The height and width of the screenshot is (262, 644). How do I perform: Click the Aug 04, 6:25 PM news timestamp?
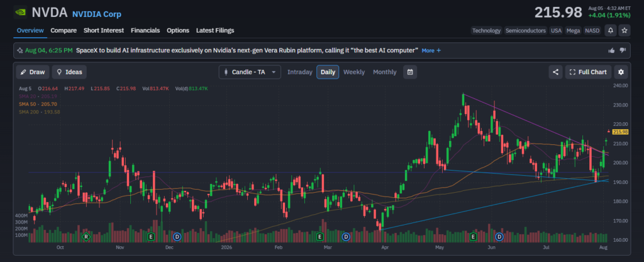point(49,50)
